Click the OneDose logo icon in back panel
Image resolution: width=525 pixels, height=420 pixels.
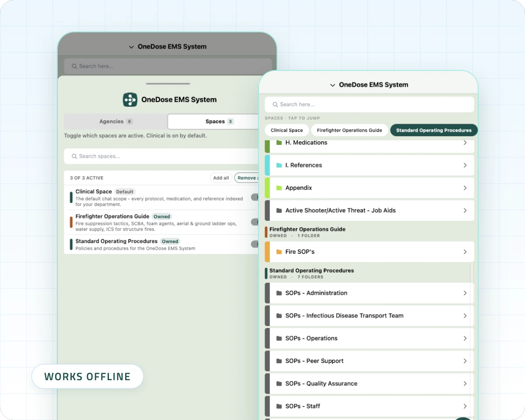pos(130,100)
